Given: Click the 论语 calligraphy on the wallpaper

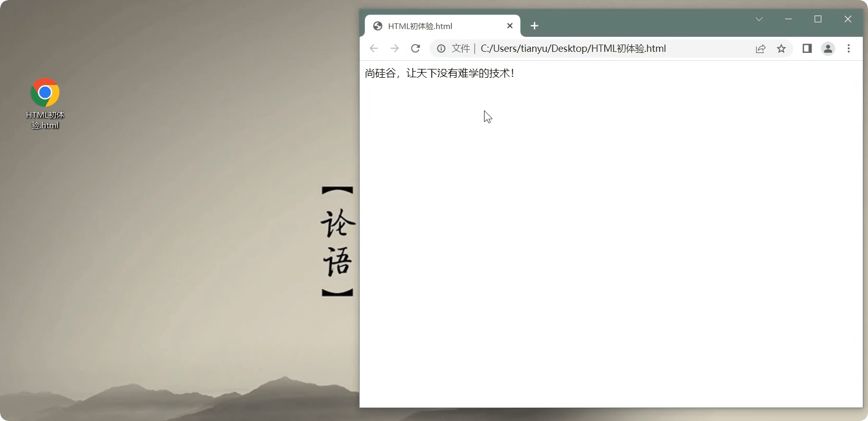Looking at the screenshot, I should pyautogui.click(x=338, y=242).
